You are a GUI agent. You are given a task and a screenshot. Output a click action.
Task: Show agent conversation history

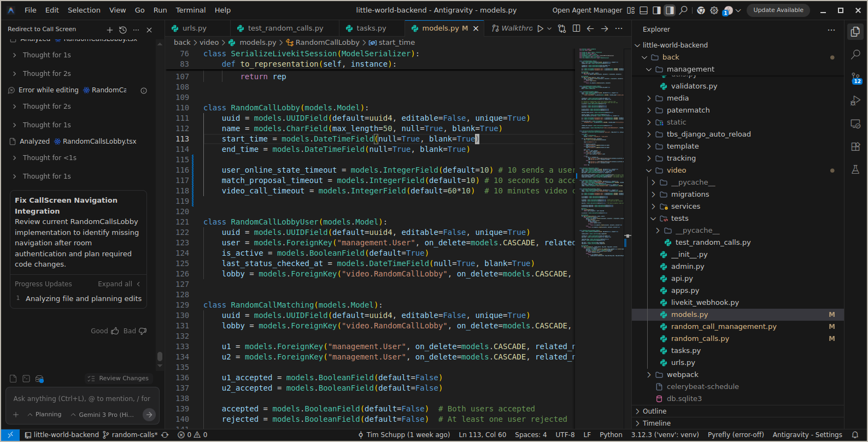123,30
